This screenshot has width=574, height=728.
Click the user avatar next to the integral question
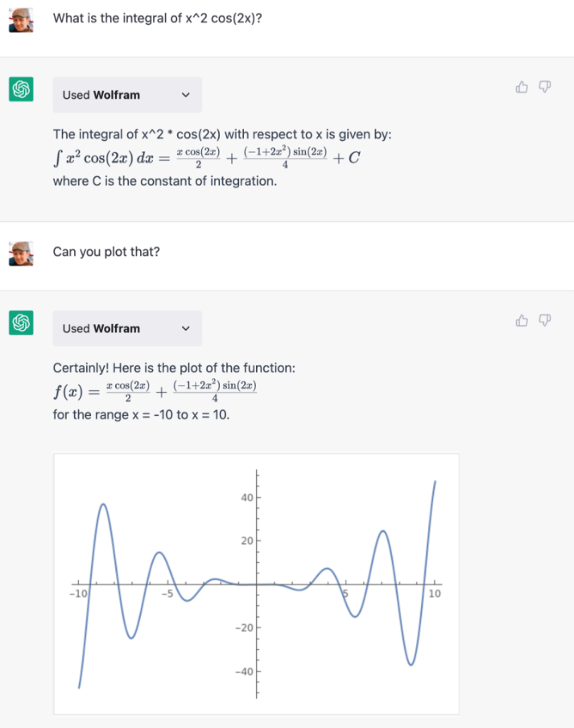[21, 19]
